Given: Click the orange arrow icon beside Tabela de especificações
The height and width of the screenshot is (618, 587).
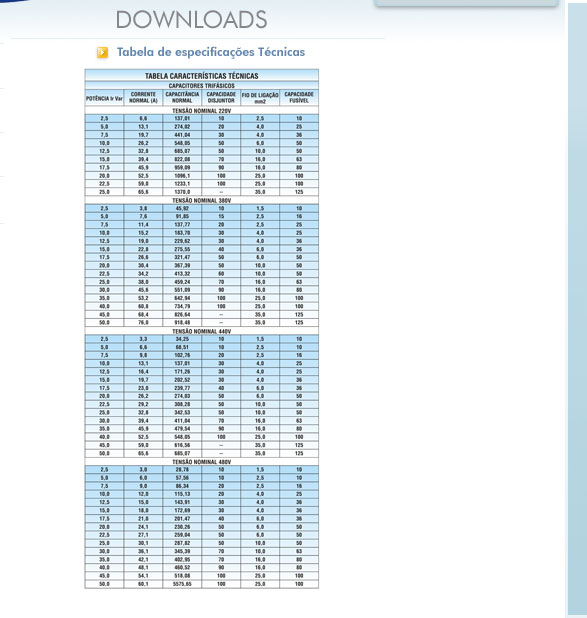Looking at the screenshot, I should pyautogui.click(x=102, y=52).
